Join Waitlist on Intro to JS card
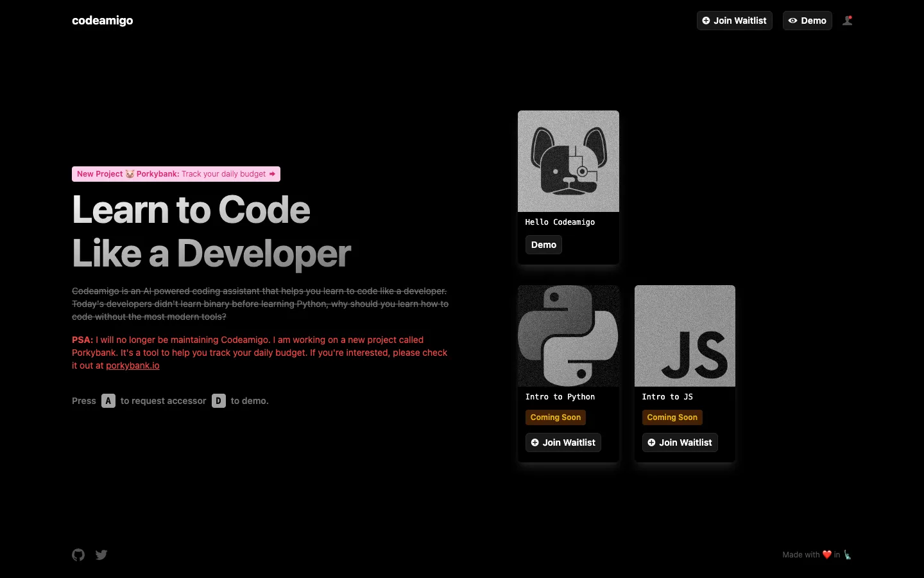This screenshot has width=924, height=578. pyautogui.click(x=680, y=442)
